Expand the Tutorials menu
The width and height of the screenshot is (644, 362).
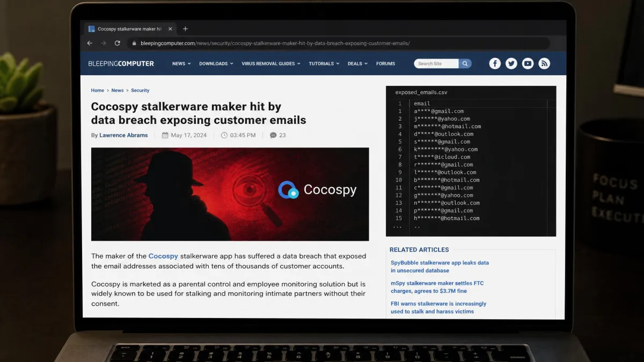tap(324, 63)
